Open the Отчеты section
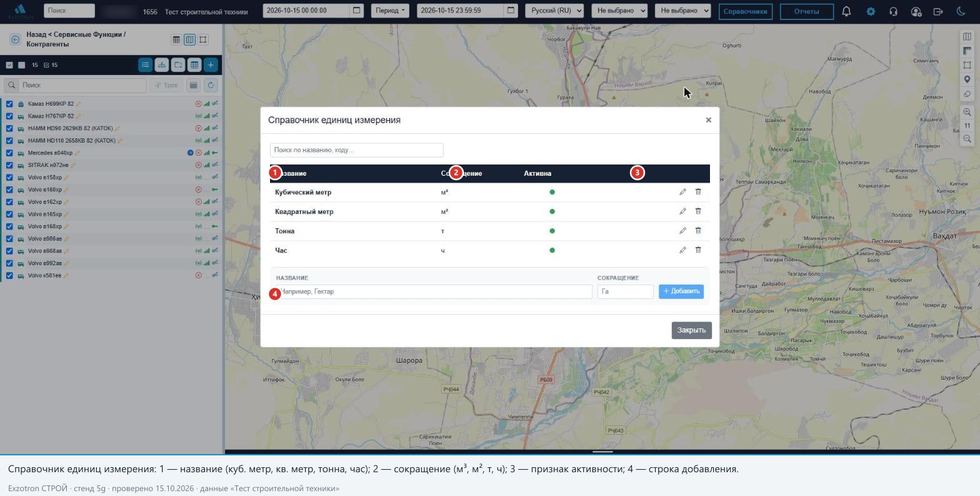The image size is (980, 496). click(807, 11)
